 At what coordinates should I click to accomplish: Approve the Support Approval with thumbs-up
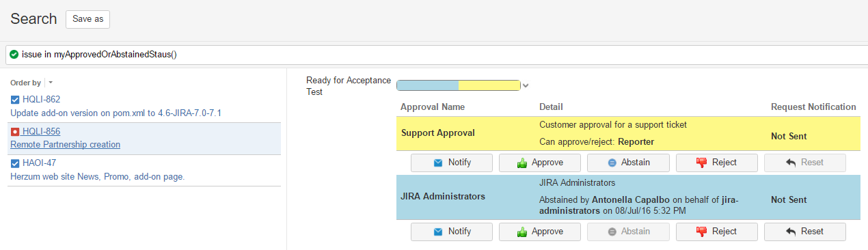[539, 163]
